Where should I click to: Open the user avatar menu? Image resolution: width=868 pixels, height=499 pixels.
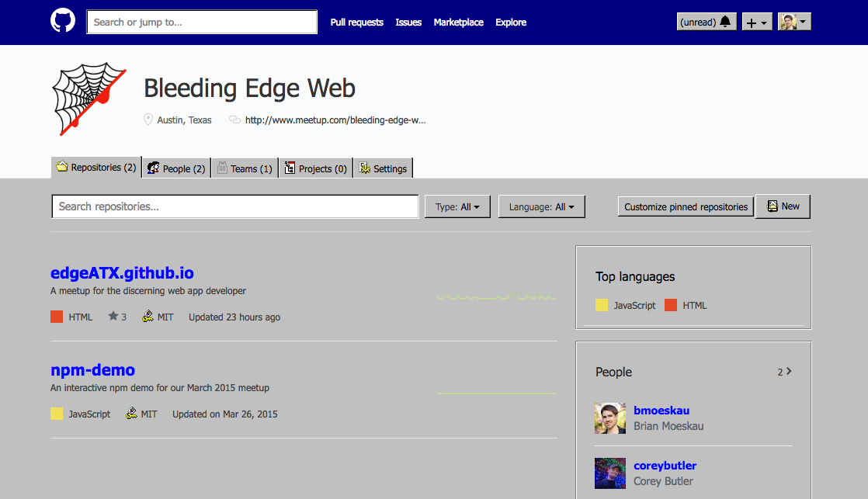tap(794, 22)
